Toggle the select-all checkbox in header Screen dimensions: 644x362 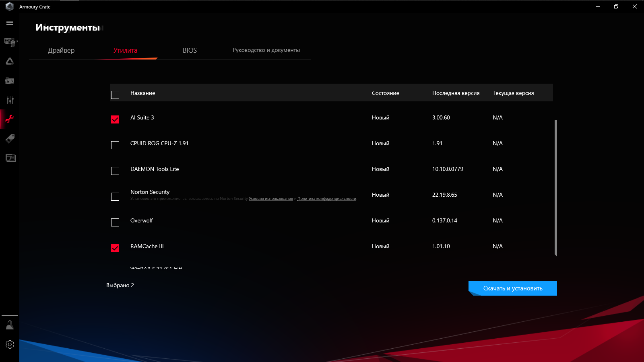point(115,95)
